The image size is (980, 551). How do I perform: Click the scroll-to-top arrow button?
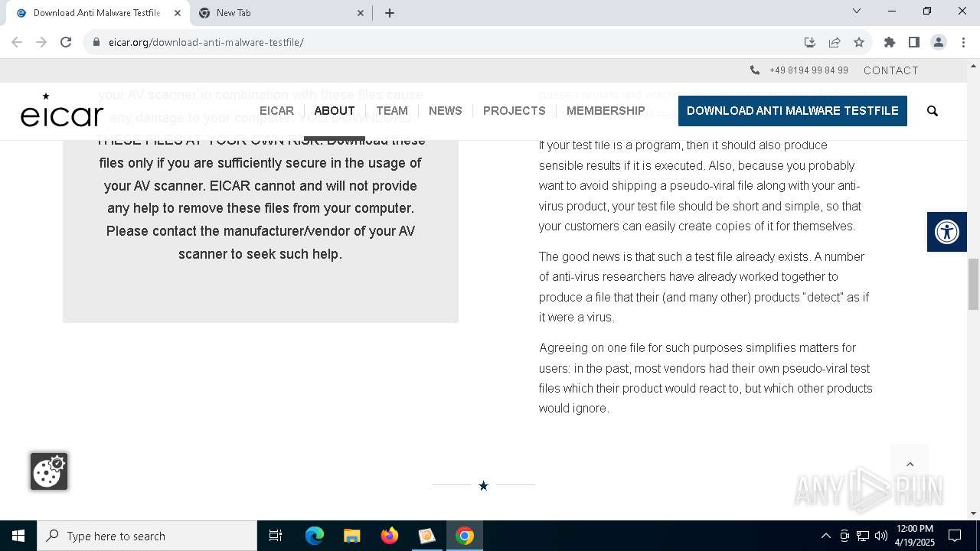point(910,464)
